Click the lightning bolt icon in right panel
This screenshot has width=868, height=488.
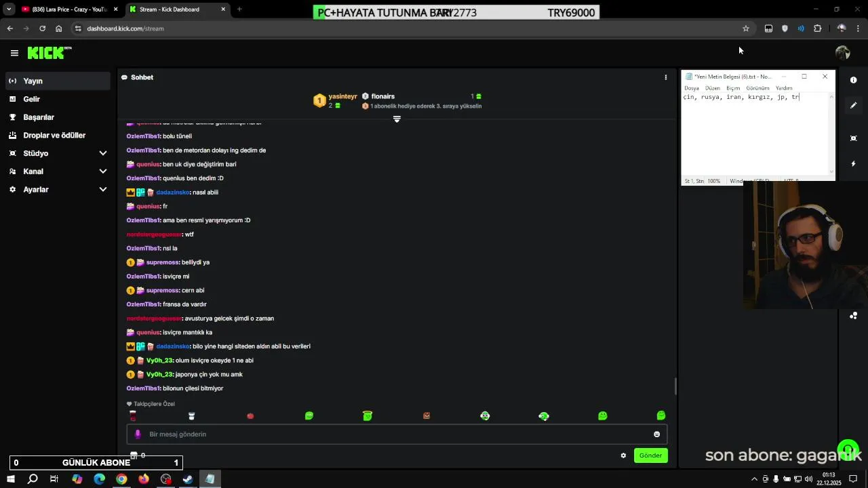(x=853, y=163)
